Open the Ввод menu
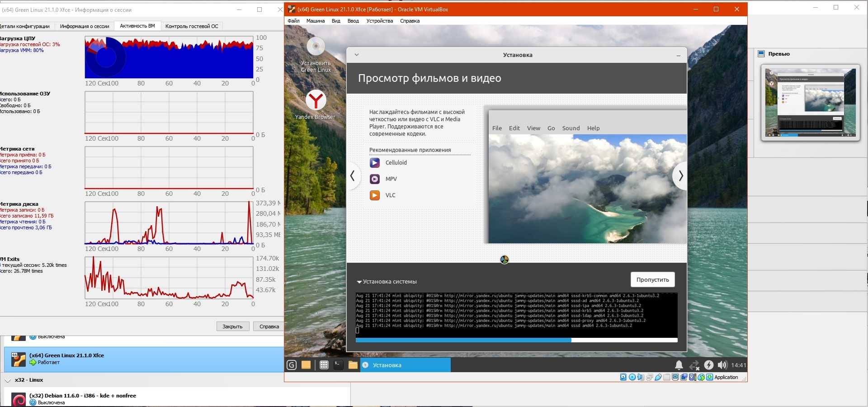The image size is (868, 407). pyautogui.click(x=353, y=21)
